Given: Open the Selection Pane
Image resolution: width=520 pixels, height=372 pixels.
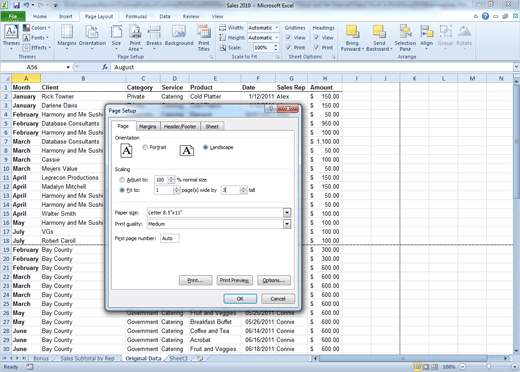Looking at the screenshot, I should click(405, 37).
